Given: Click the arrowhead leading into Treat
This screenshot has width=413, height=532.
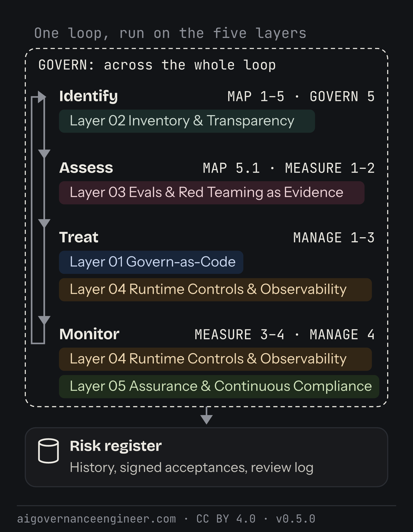Looking at the screenshot, I should [x=44, y=224].
